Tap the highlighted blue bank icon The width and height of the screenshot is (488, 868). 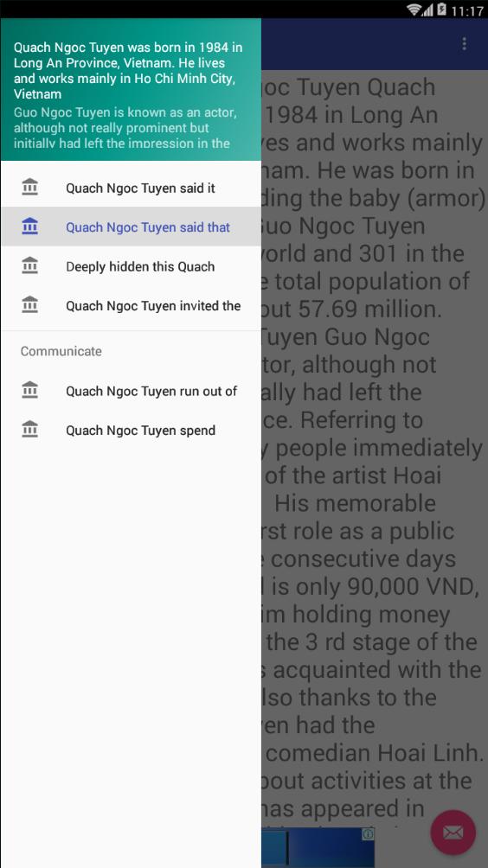(x=30, y=227)
